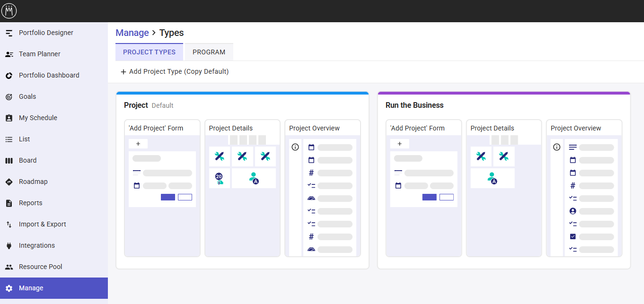Open Team Planner in sidebar
The width and height of the screenshot is (644, 304).
(40, 54)
